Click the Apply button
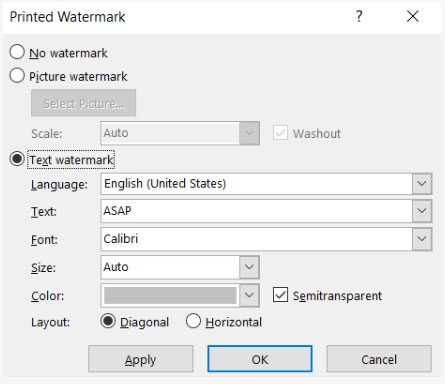This screenshot has width=445, height=384. click(x=140, y=359)
